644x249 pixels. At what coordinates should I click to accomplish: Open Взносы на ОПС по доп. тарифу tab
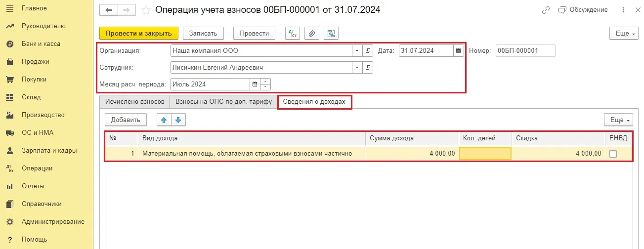tap(223, 101)
